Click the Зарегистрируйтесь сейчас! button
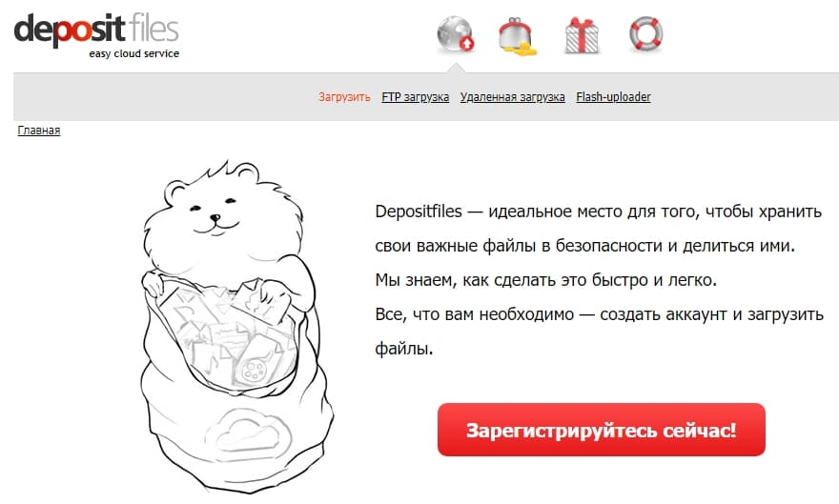The height and width of the screenshot is (504, 839). [602, 430]
